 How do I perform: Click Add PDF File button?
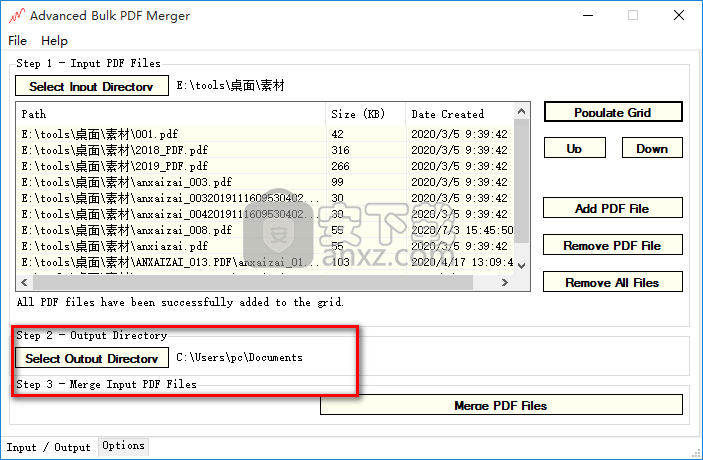[x=612, y=208]
